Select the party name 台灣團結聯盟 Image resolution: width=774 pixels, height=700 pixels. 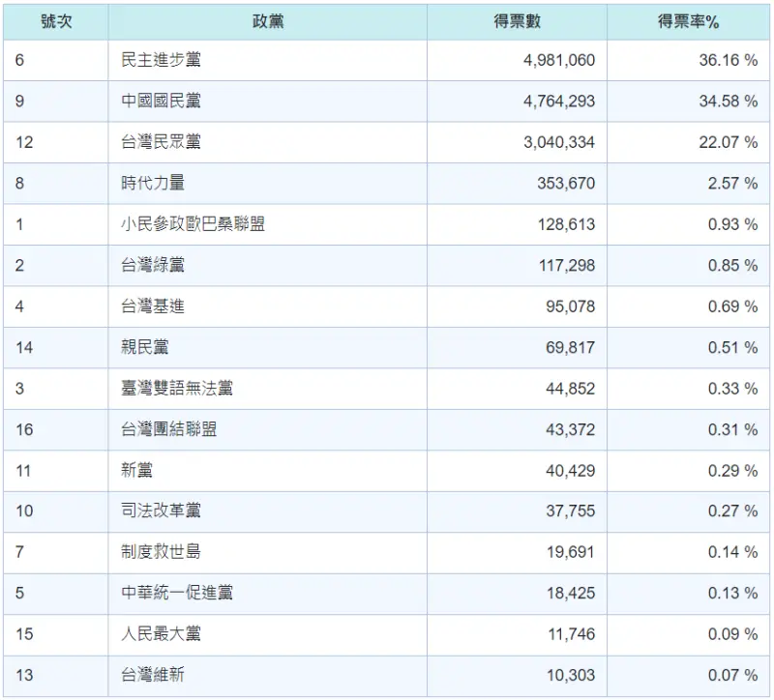click(x=168, y=429)
